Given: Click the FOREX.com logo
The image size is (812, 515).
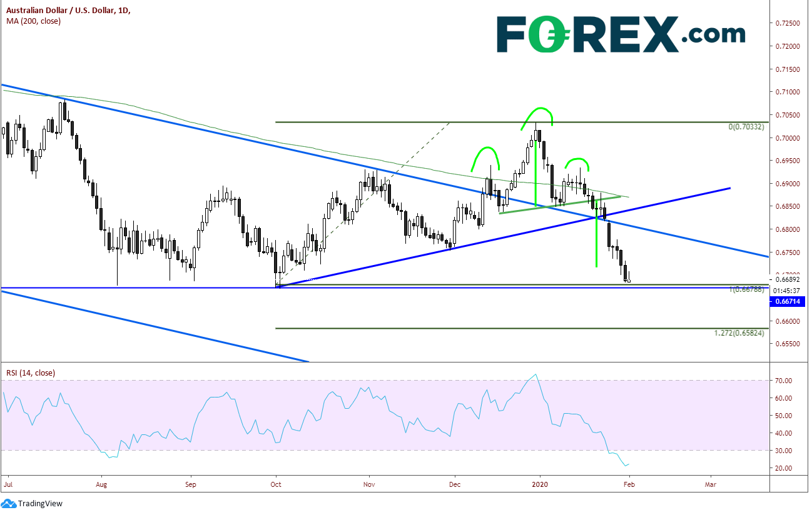Looking at the screenshot, I should pyautogui.click(x=621, y=34).
